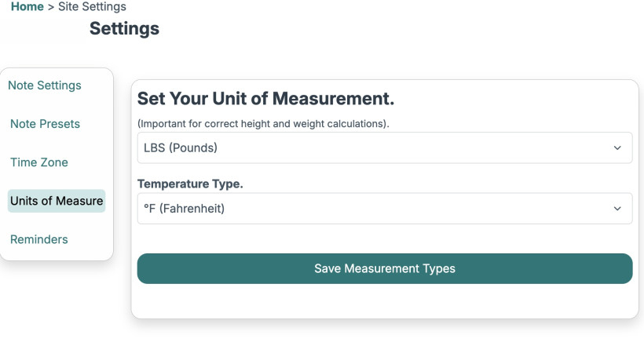Click the Home breadcrumb link
644x342 pixels.
[x=27, y=7]
